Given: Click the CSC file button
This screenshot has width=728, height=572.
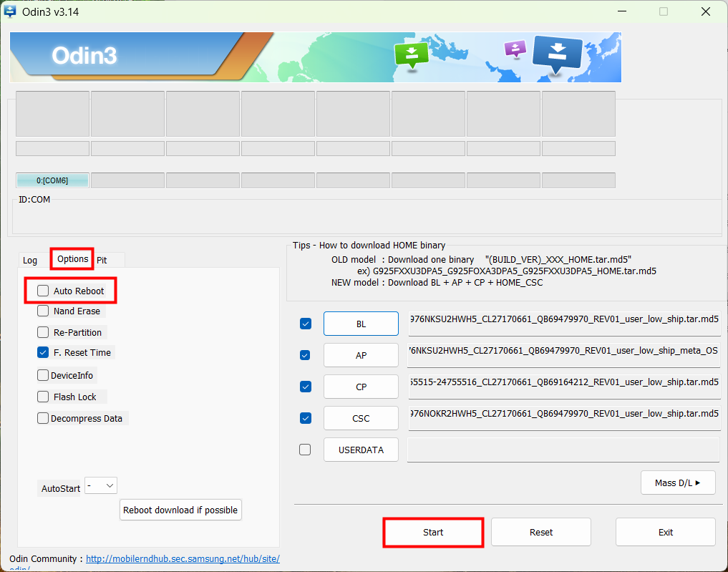Looking at the screenshot, I should (361, 418).
